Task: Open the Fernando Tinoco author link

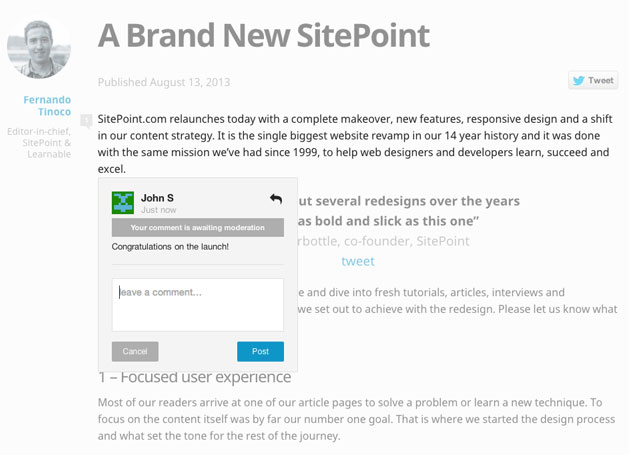Action: (x=47, y=106)
